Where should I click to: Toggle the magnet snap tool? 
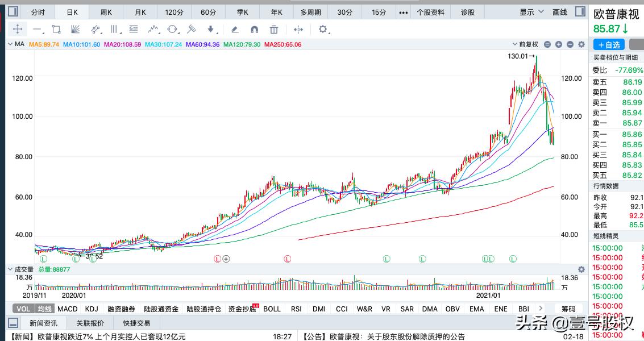tap(254, 30)
